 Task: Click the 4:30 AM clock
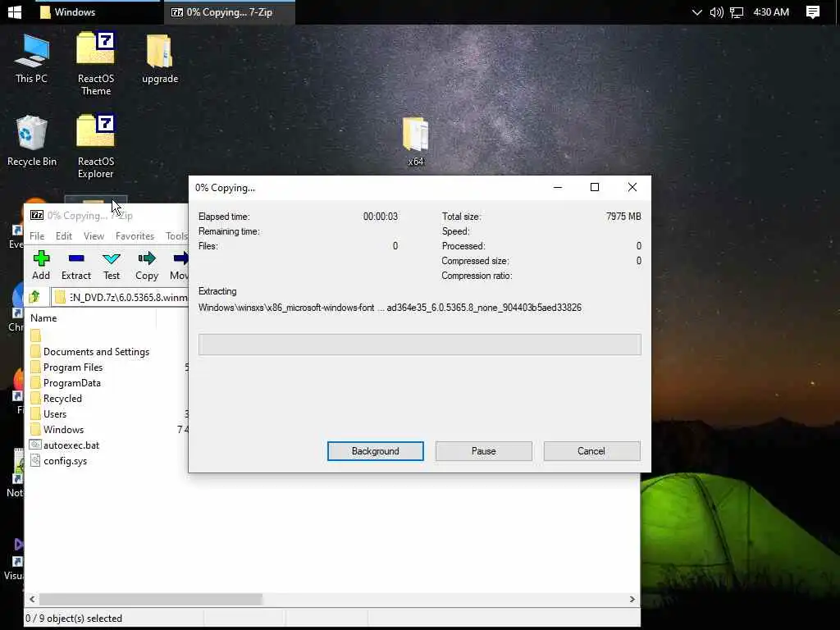pyautogui.click(x=771, y=11)
